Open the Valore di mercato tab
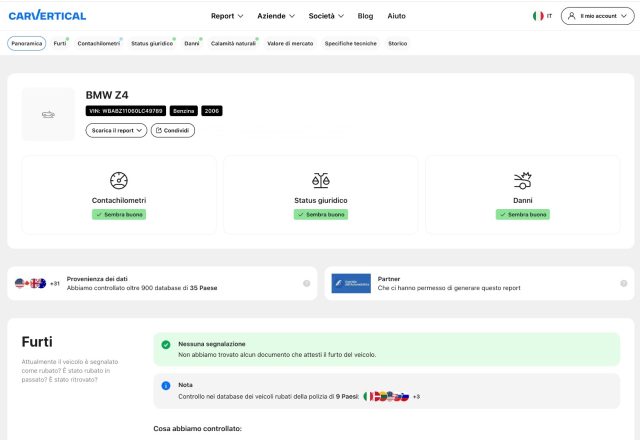The height and width of the screenshot is (440, 640). tap(290, 43)
